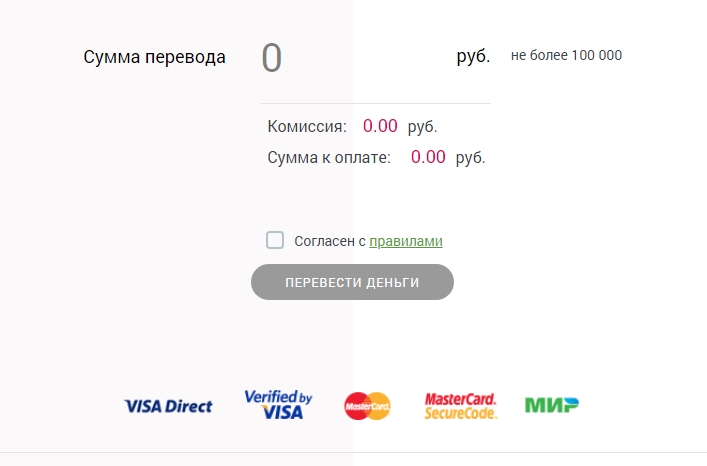
Task: Click the commission value 0.00
Action: click(380, 127)
